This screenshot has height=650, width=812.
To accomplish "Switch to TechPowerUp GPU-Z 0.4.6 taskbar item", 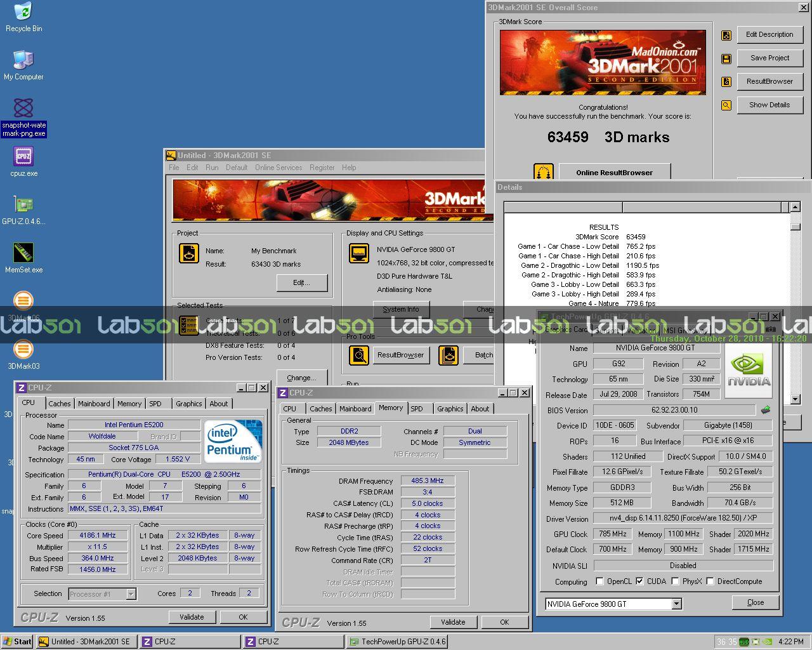I will (x=398, y=642).
